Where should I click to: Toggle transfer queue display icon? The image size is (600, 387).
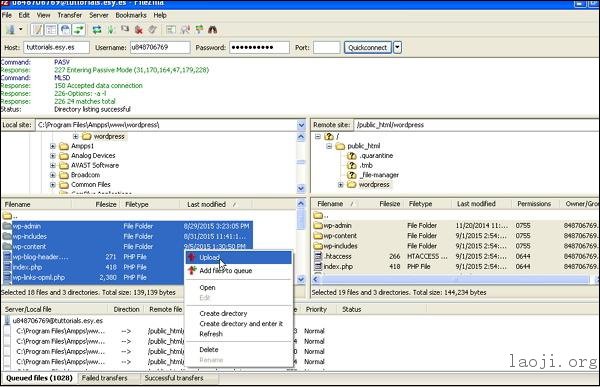point(79,29)
